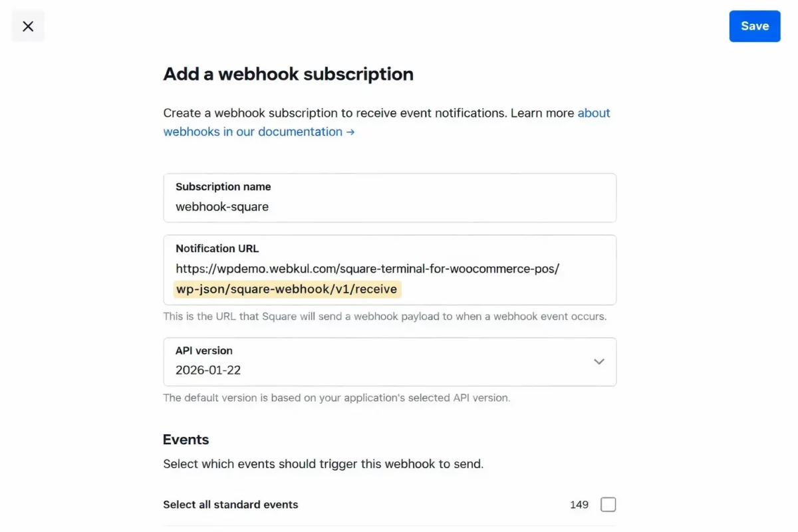Image resolution: width=798 pixels, height=532 pixels.
Task: Click the documentation arrow icon
Action: [349, 132]
